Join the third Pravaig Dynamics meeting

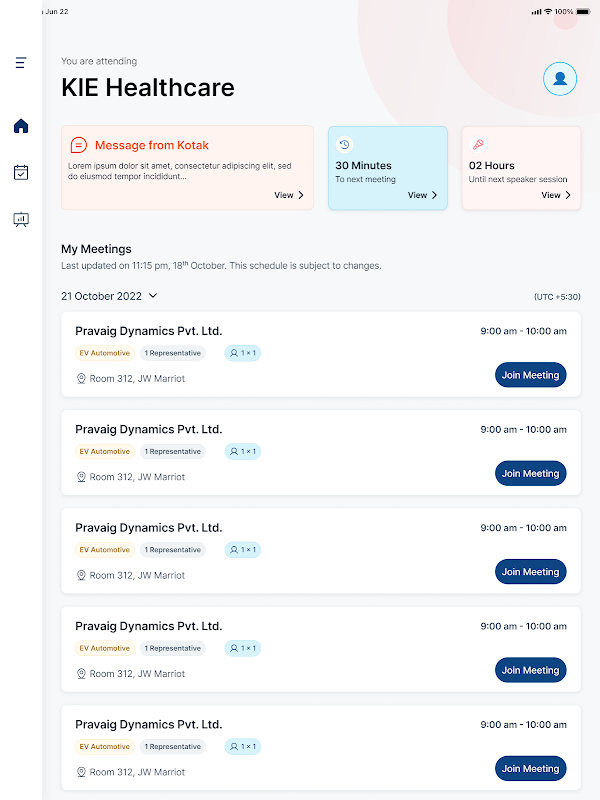pos(530,572)
